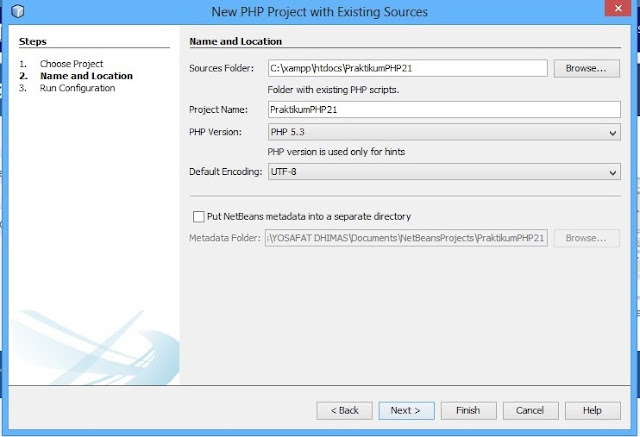Click the Default Encoding label

coord(225,172)
